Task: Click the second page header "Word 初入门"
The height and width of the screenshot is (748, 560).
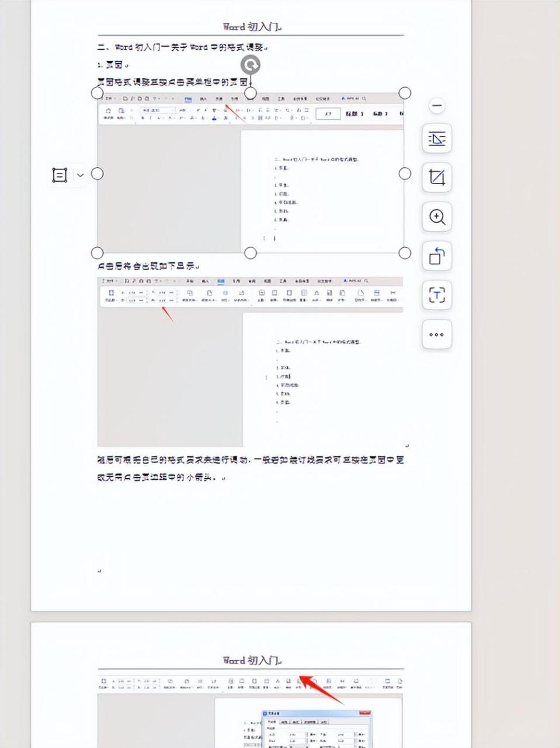Action: coord(252,660)
